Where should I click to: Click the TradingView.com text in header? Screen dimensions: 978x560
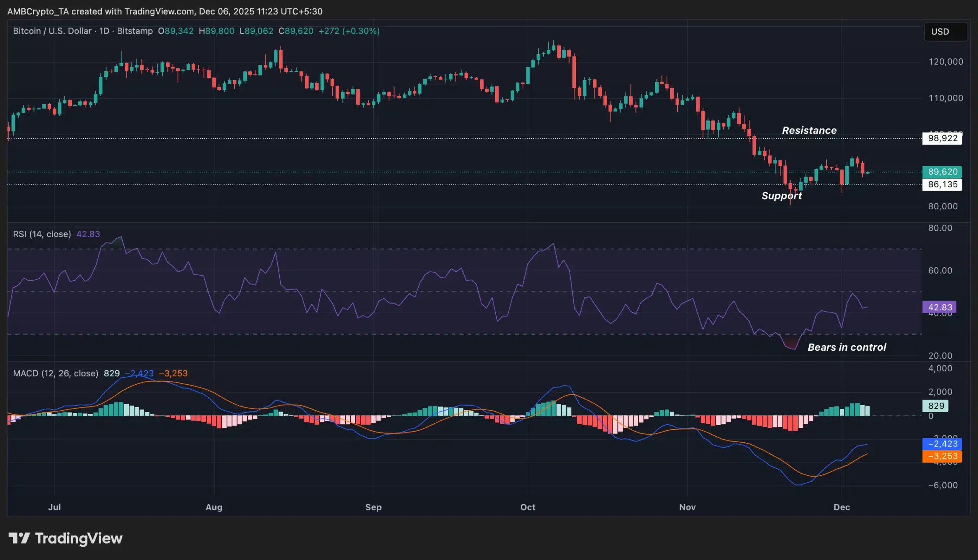(159, 11)
